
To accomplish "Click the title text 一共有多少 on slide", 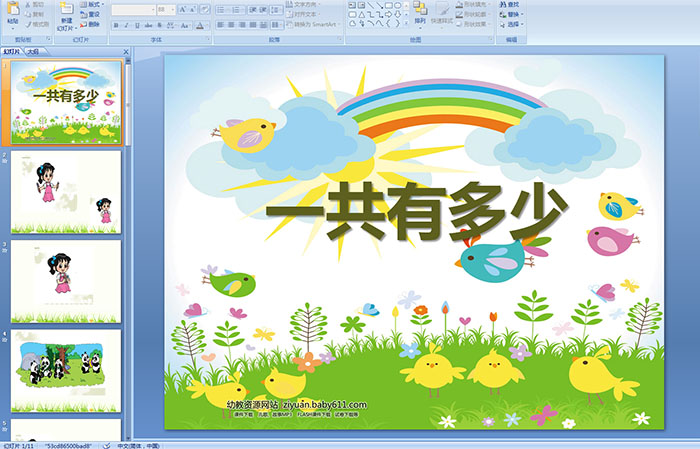I will click(416, 213).
